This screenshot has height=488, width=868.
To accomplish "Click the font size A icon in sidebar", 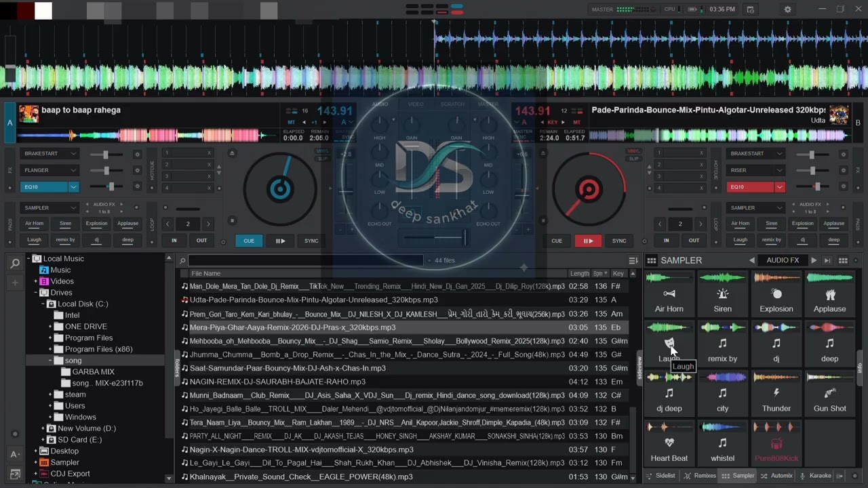I will coord(15,454).
